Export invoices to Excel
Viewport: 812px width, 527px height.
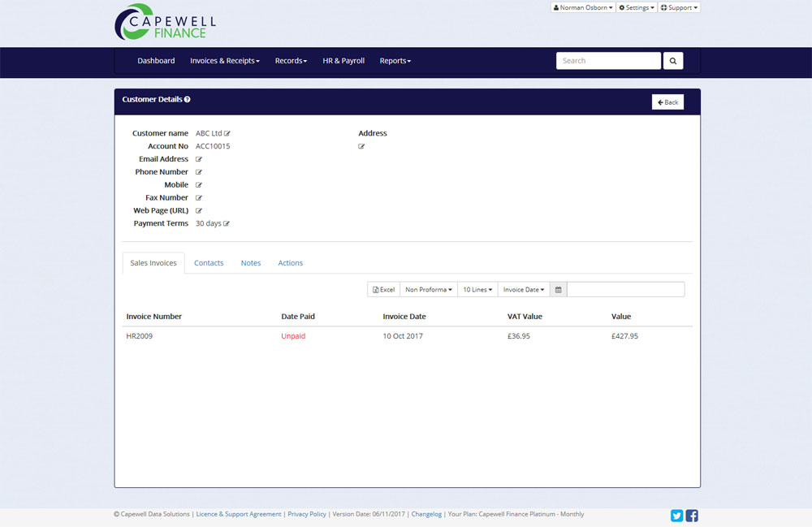click(384, 289)
